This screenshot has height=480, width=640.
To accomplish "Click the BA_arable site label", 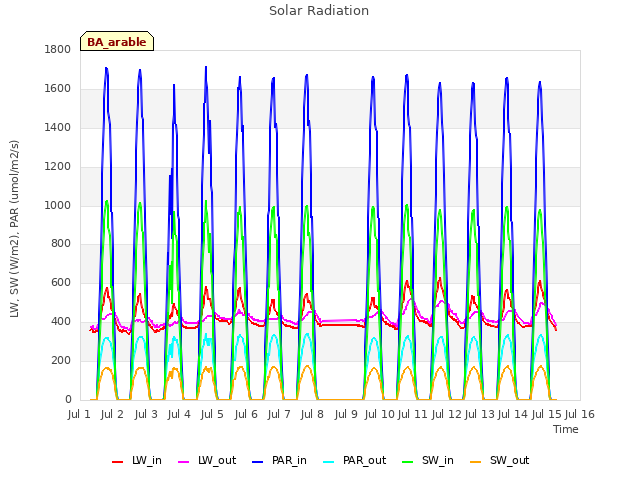I will [x=117, y=42].
